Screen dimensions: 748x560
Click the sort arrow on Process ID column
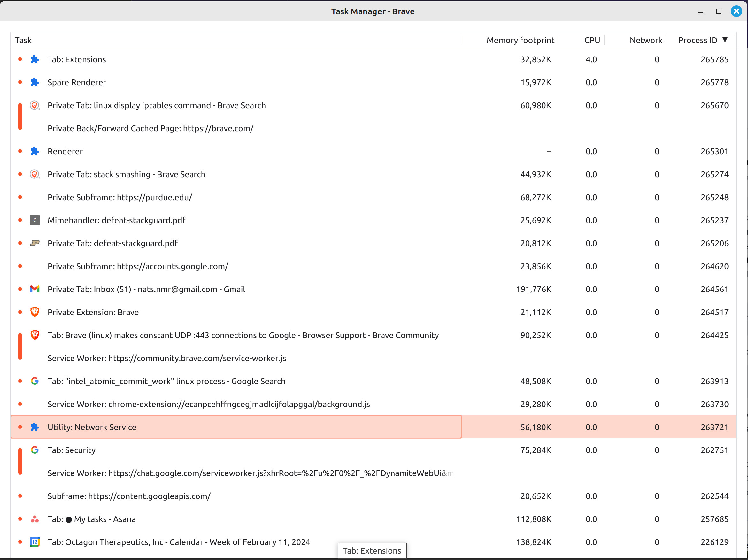pos(725,40)
